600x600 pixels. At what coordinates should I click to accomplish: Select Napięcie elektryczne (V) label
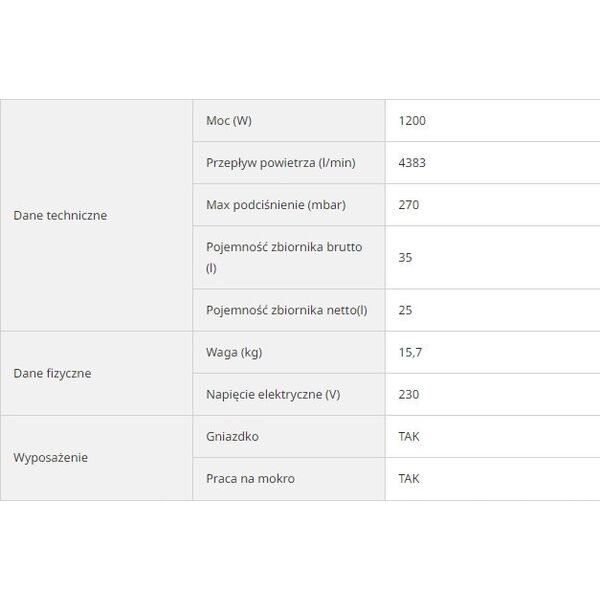click(273, 395)
